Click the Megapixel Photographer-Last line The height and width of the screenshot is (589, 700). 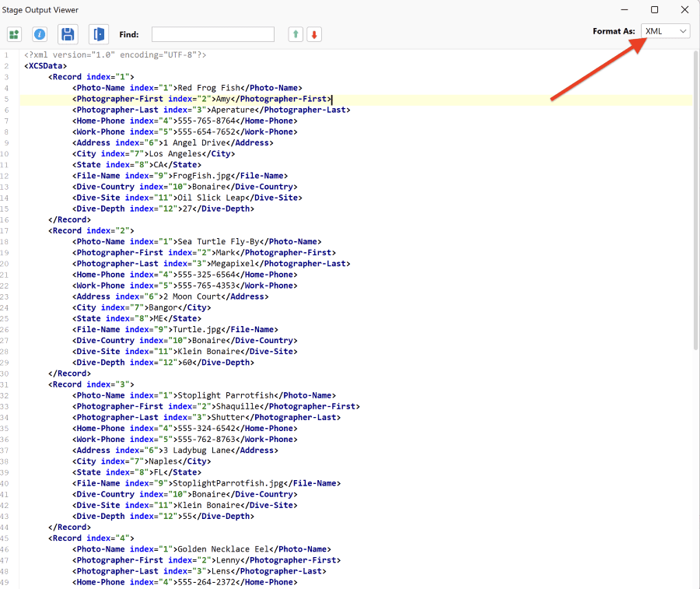pyautogui.click(x=211, y=264)
